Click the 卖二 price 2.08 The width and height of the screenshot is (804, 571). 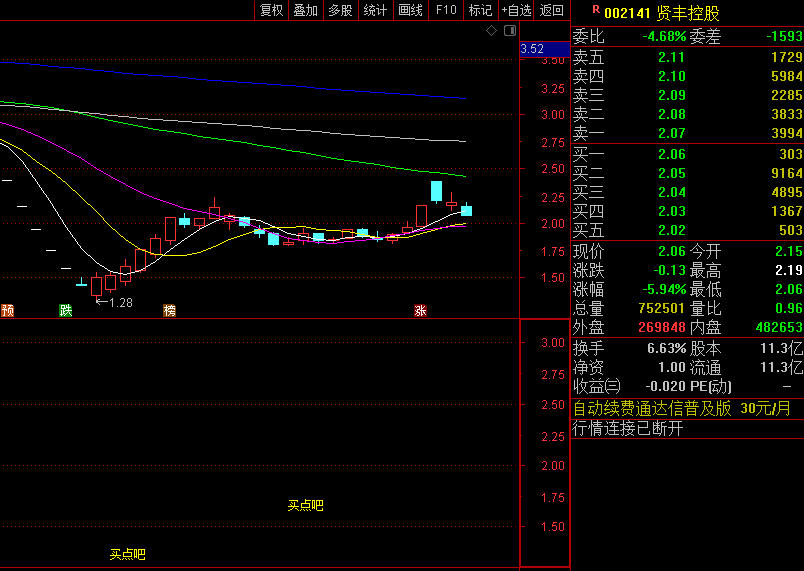(672, 114)
